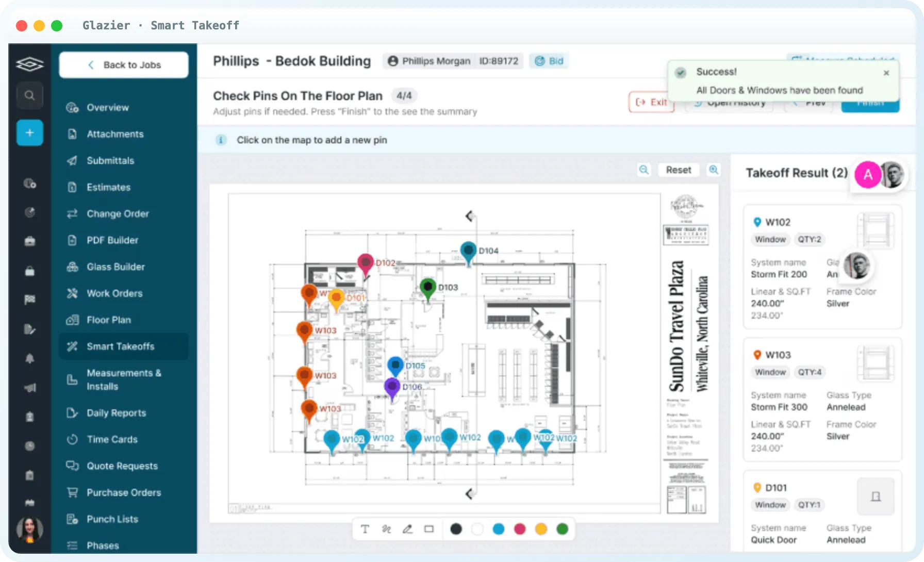
Task: Click the down arrow at plan bottom
Action: coord(470,494)
